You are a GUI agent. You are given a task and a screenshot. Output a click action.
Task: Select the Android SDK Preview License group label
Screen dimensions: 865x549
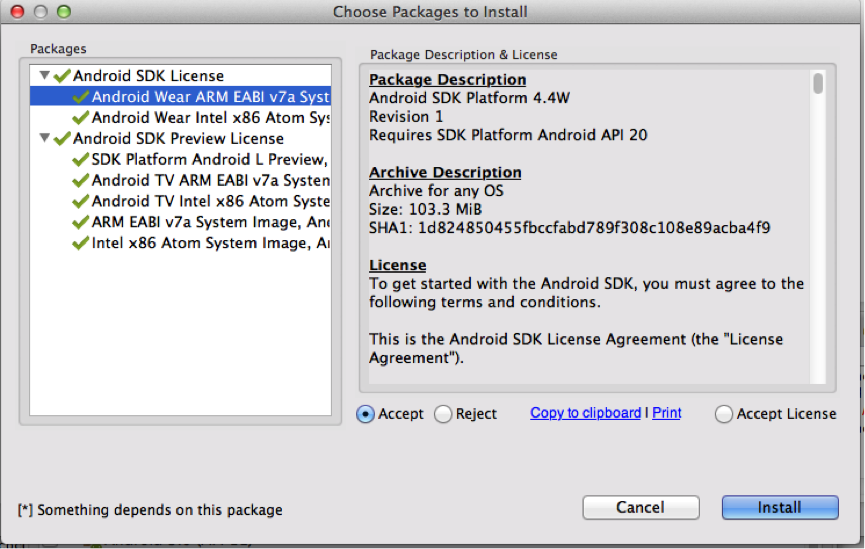(178, 138)
